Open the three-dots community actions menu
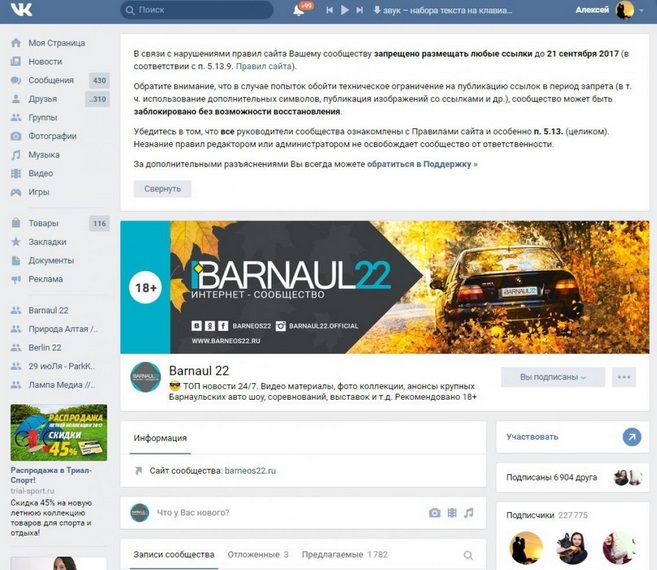Image resolution: width=657 pixels, height=570 pixels. [x=625, y=377]
